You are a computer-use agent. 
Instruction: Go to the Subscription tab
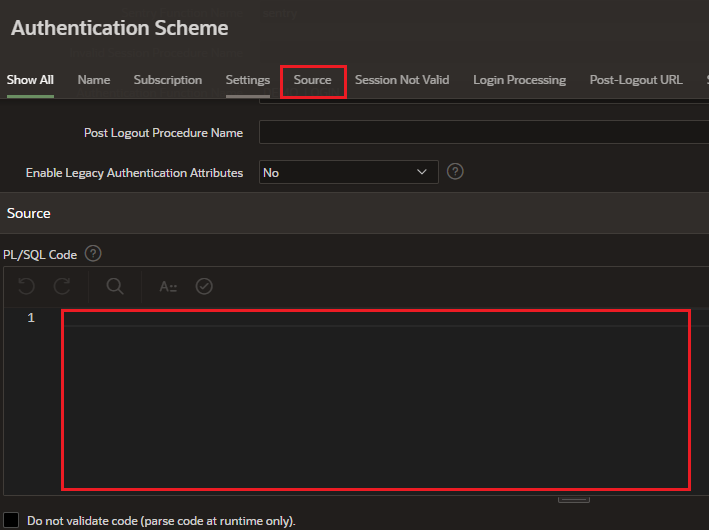click(167, 80)
